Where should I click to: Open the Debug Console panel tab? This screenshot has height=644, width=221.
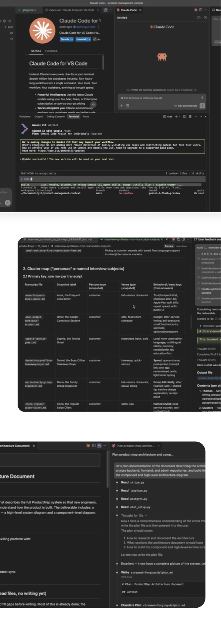[55, 117]
